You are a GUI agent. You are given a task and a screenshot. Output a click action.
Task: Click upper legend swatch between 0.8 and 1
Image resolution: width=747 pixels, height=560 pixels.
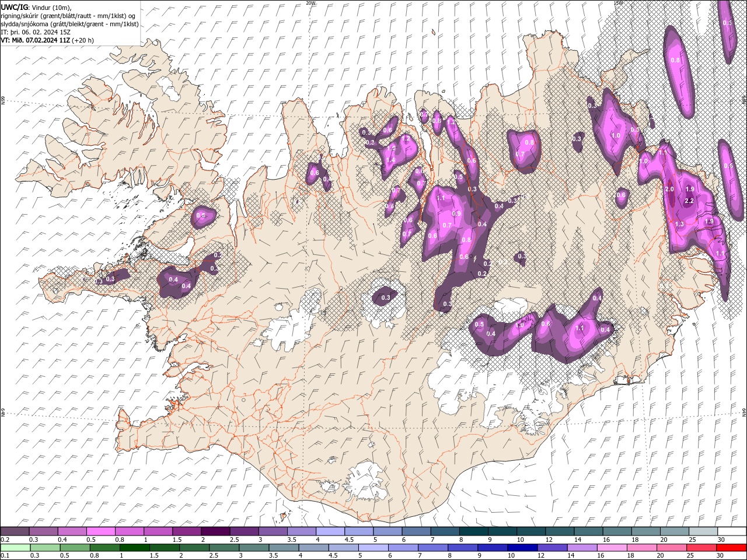[x=130, y=531]
